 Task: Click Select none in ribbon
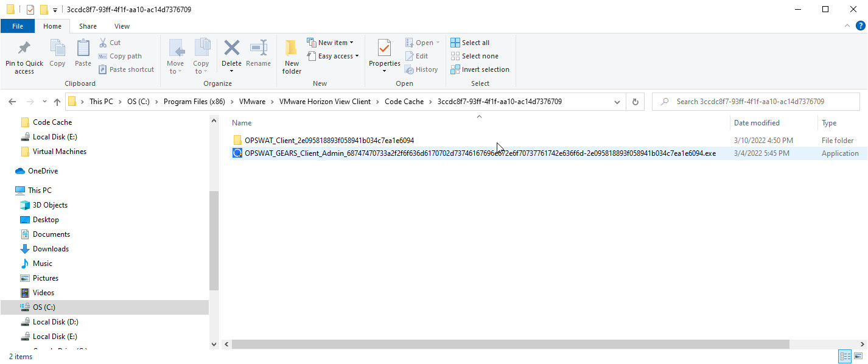coord(474,56)
